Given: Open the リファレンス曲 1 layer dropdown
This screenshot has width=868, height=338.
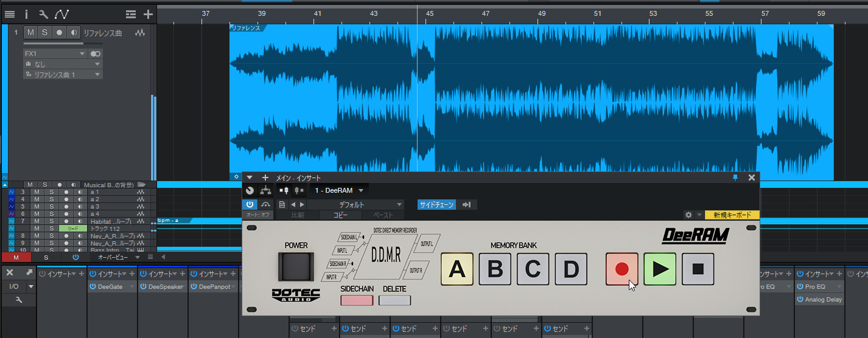Looking at the screenshot, I should pos(63,74).
